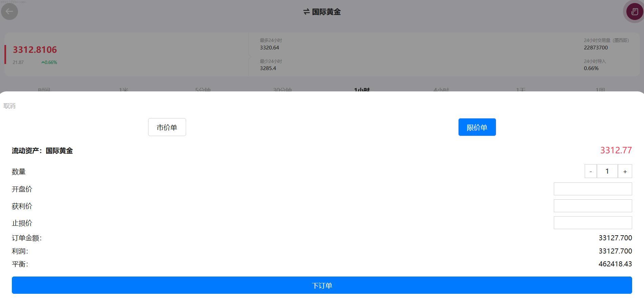Select the 市价单 order type

pos(167,127)
